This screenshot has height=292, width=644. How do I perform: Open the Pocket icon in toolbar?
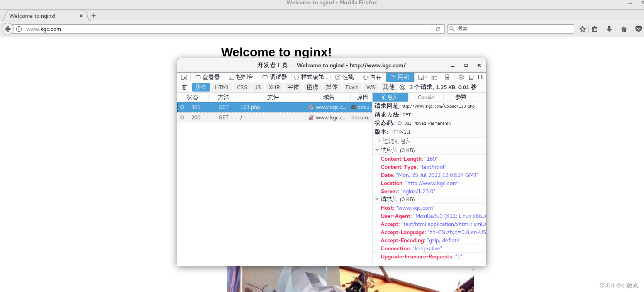pyautogui.click(x=639, y=29)
